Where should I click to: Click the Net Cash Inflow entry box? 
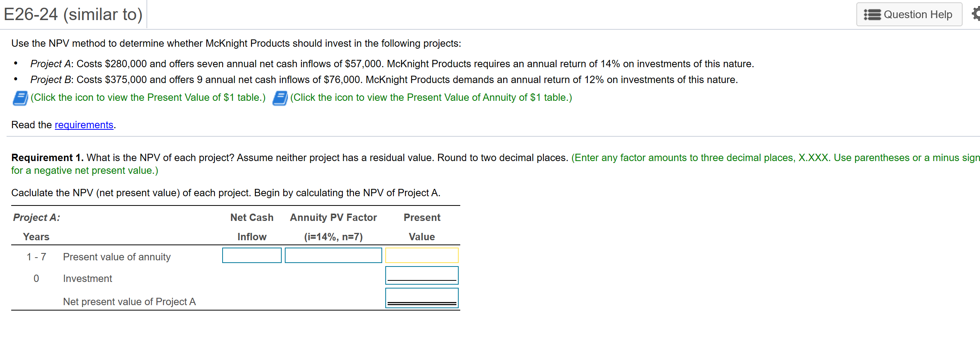[252, 255]
